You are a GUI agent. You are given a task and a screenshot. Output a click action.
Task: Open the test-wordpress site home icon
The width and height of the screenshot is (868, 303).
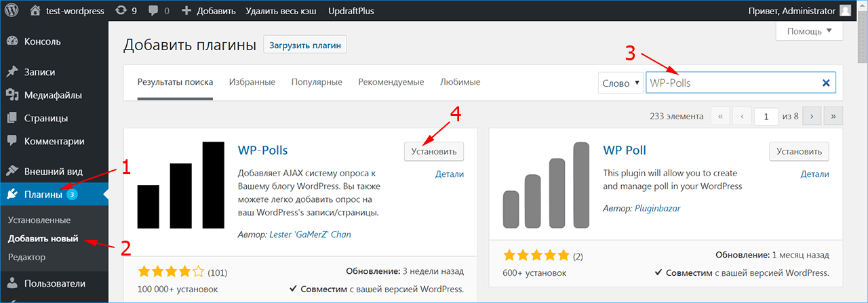(x=35, y=11)
